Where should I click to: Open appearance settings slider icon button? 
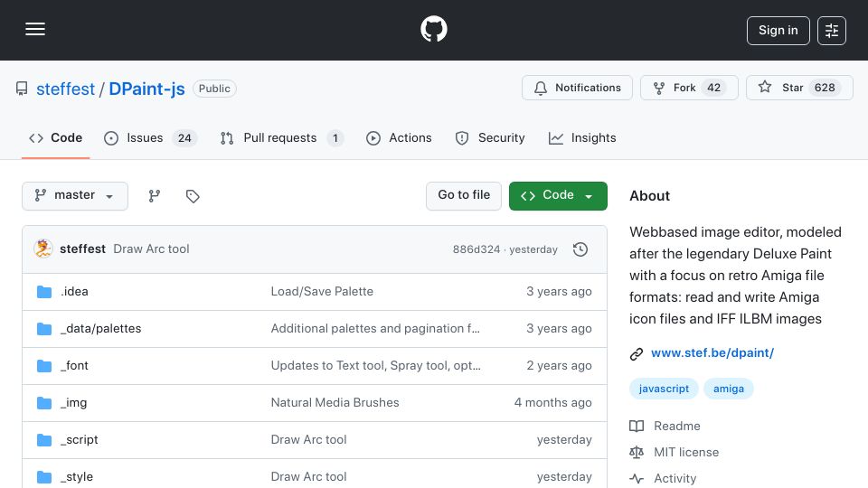832,31
